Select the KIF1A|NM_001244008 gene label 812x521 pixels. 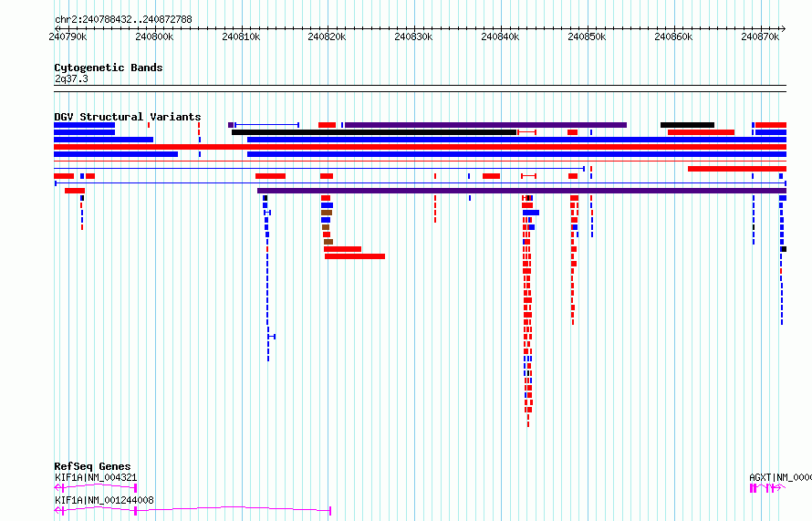[104, 500]
